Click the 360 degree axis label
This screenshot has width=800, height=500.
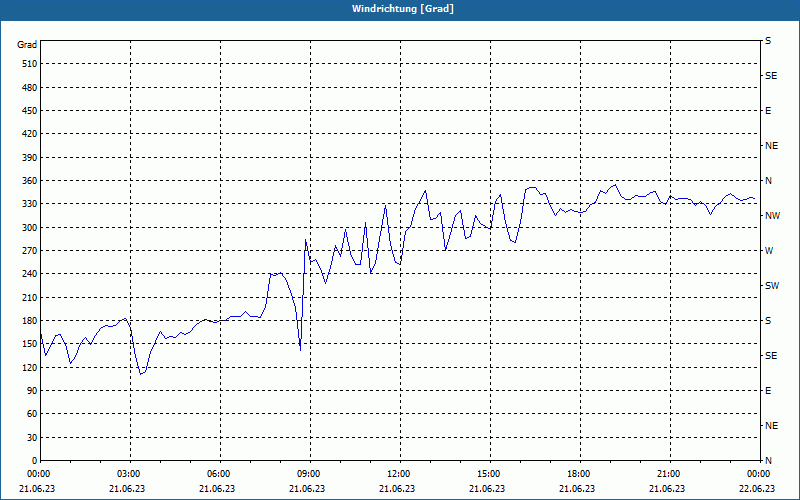30,181
